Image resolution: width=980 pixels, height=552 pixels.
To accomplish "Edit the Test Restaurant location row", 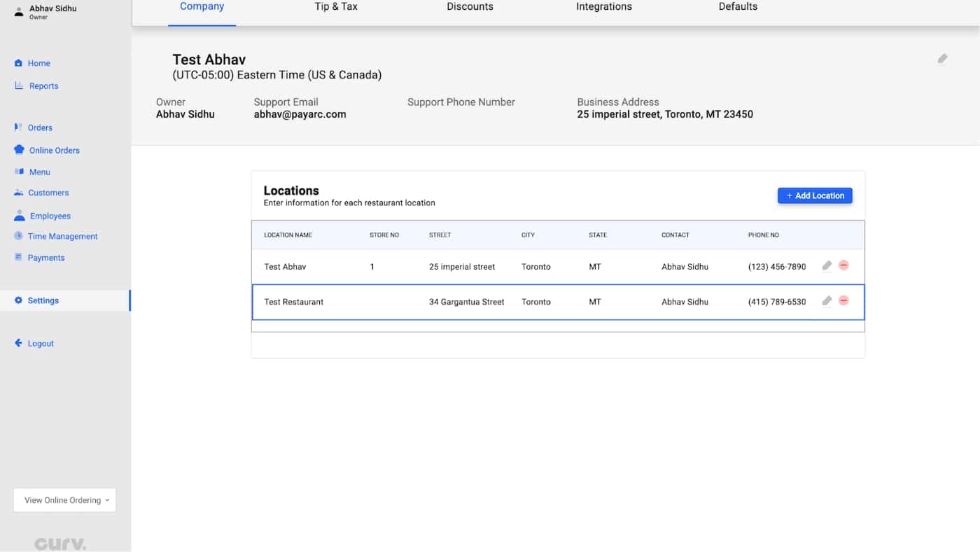I will [x=827, y=301].
